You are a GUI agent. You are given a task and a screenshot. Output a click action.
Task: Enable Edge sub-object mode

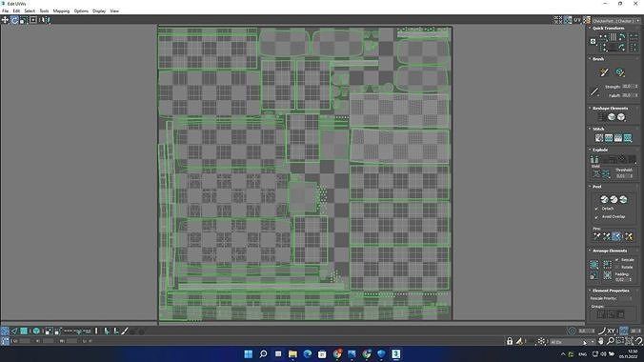[14, 331]
